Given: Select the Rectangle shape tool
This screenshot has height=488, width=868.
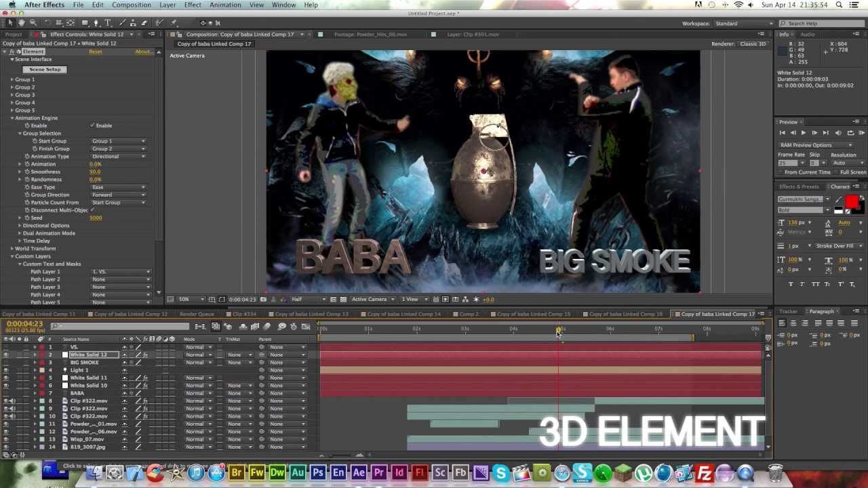Looking at the screenshot, I should coord(85,23).
